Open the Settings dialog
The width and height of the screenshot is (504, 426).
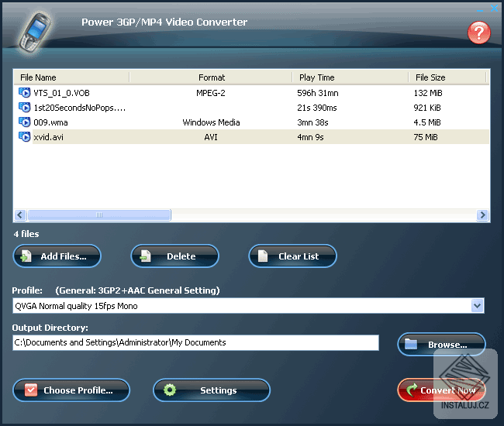(212, 390)
